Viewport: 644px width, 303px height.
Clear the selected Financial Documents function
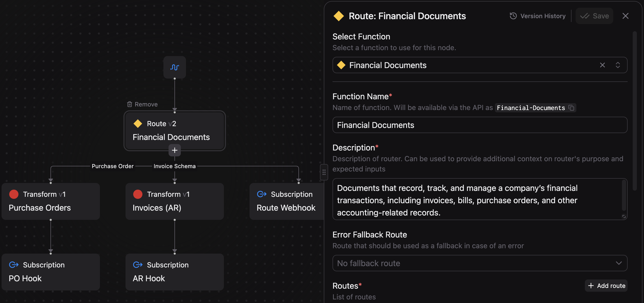point(602,65)
